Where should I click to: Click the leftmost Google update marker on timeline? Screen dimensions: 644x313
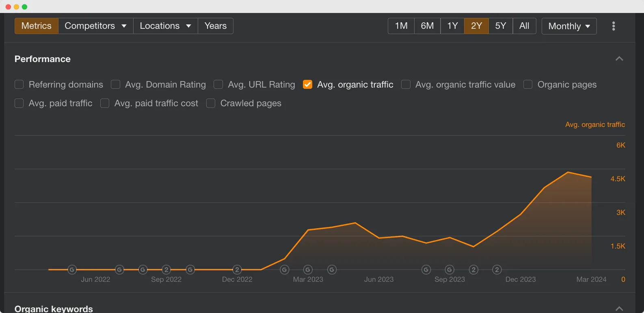(72, 270)
